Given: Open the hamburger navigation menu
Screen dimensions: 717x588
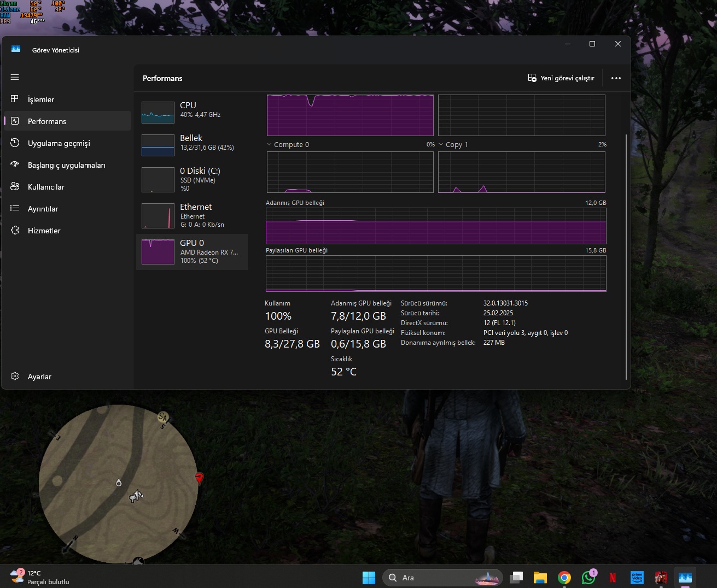Looking at the screenshot, I should [15, 77].
